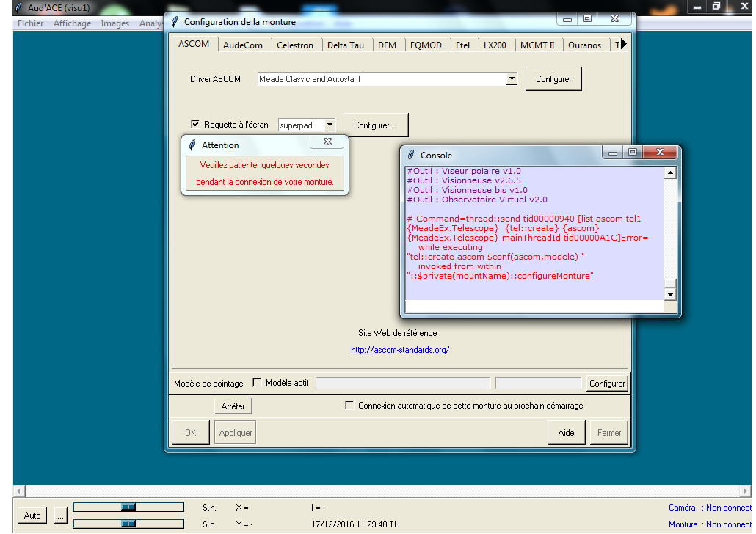This screenshot has height=534, width=756.
Task: Minimize the Configuration de la monture window
Action: tap(567, 19)
